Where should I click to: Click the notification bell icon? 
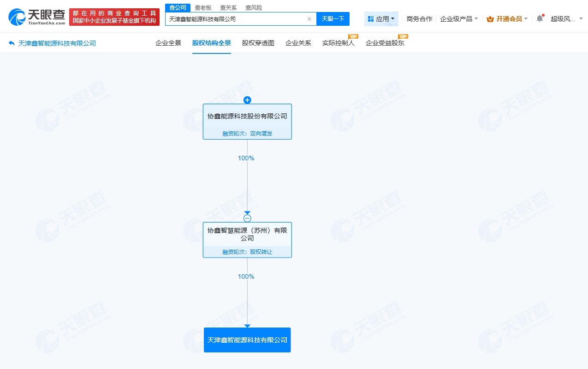[540, 18]
